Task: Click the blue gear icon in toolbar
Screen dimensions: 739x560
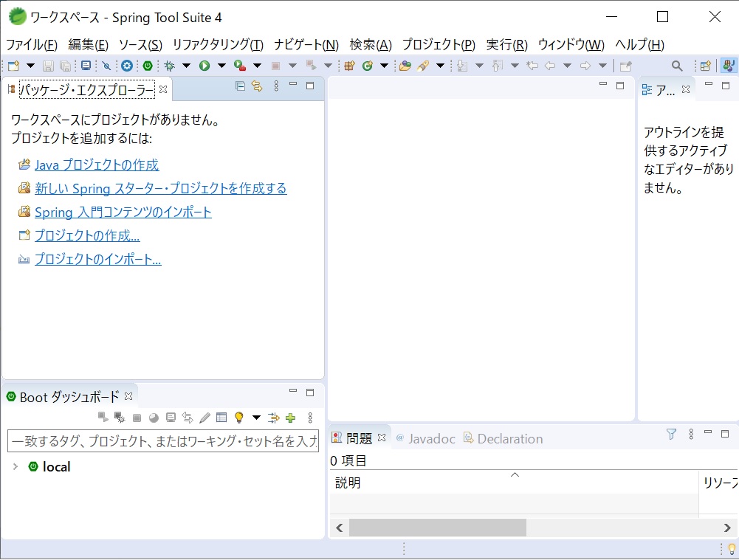Action: point(127,66)
